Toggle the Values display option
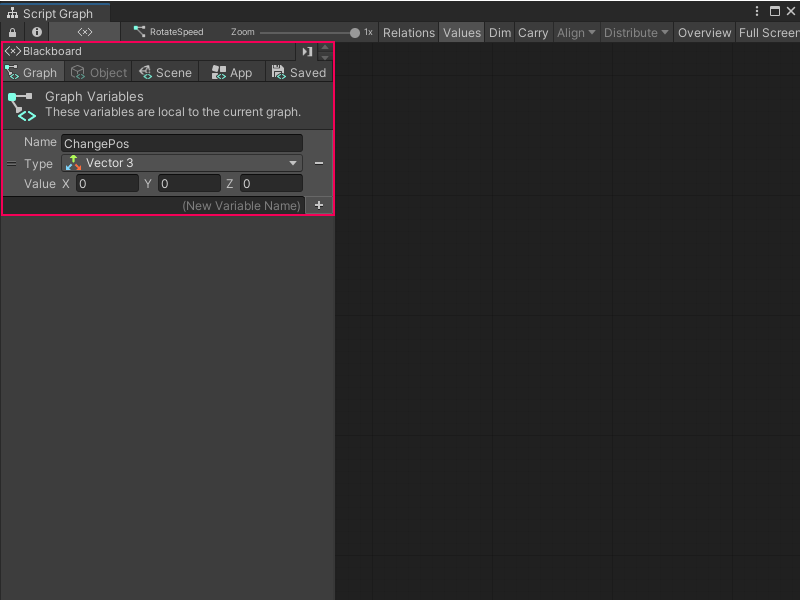This screenshot has height=600, width=800. pos(461,32)
